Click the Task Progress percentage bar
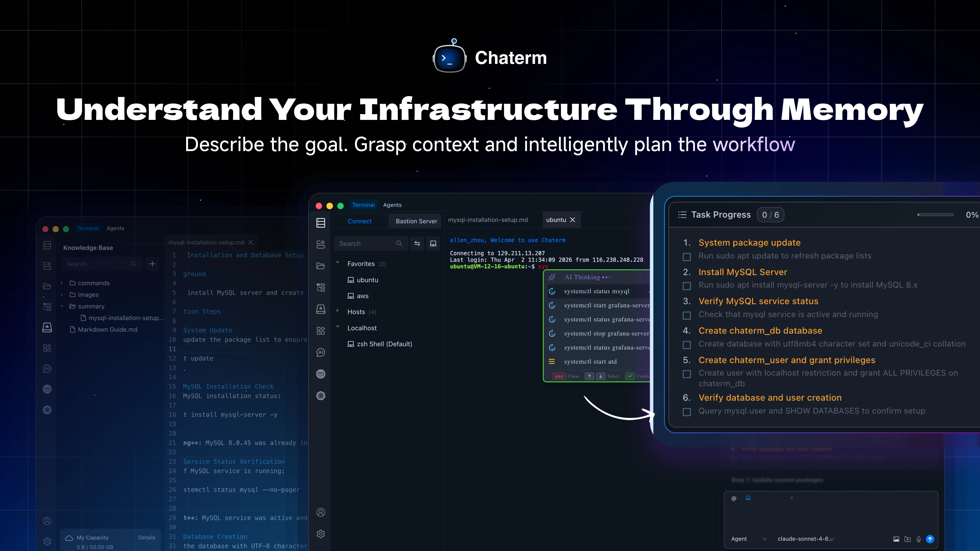Screen dimensions: 980x551 pyautogui.click(x=935, y=215)
